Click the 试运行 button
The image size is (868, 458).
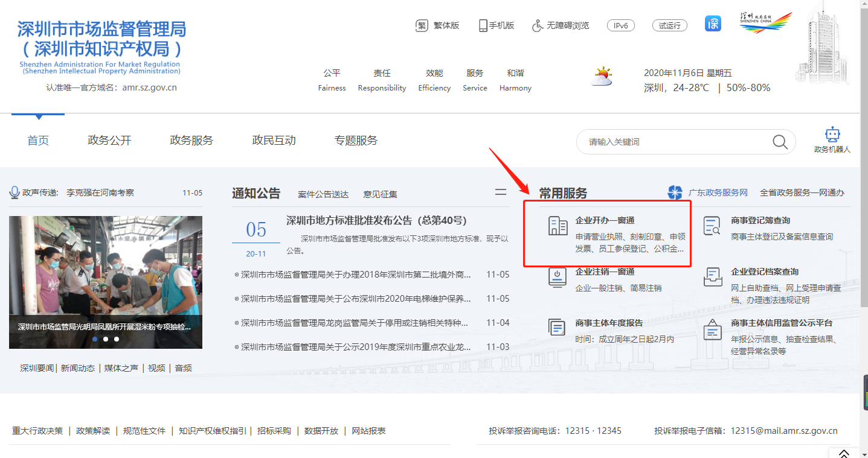coord(669,25)
